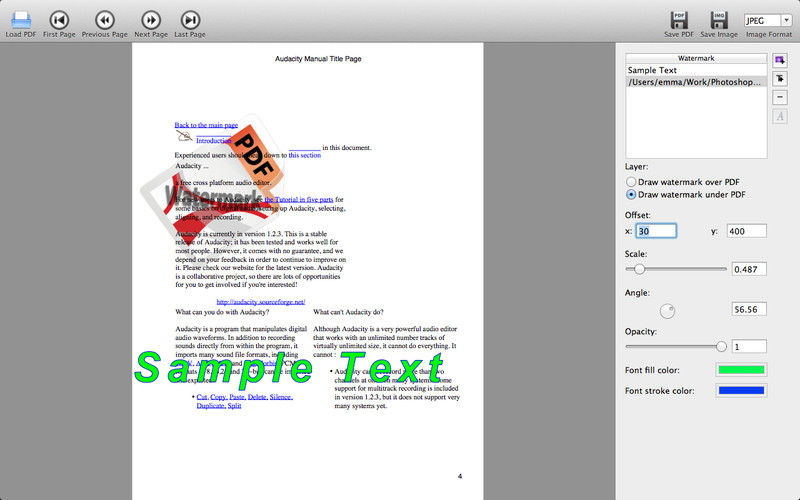Go to Next Page
The width and height of the screenshot is (800, 500).
click(151, 20)
